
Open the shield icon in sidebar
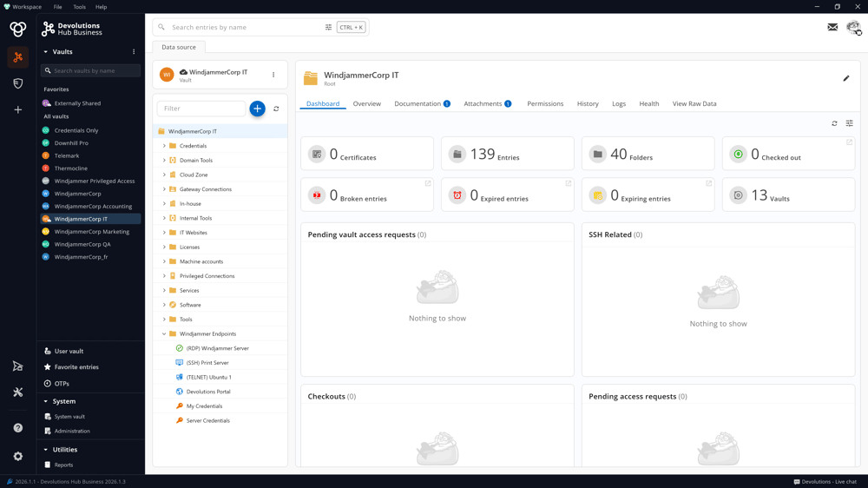click(x=17, y=83)
